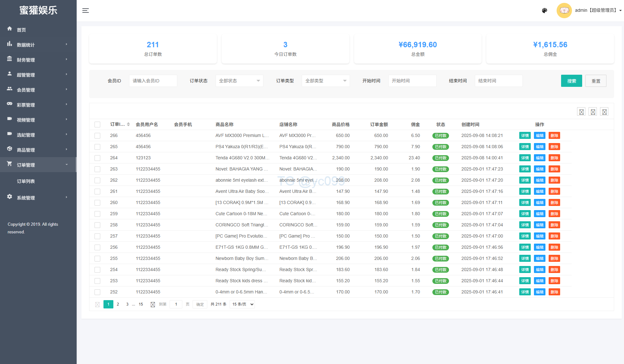Click the hamburger menu collapse icon
Image resolution: width=624 pixels, height=364 pixels.
pyautogui.click(x=85, y=11)
